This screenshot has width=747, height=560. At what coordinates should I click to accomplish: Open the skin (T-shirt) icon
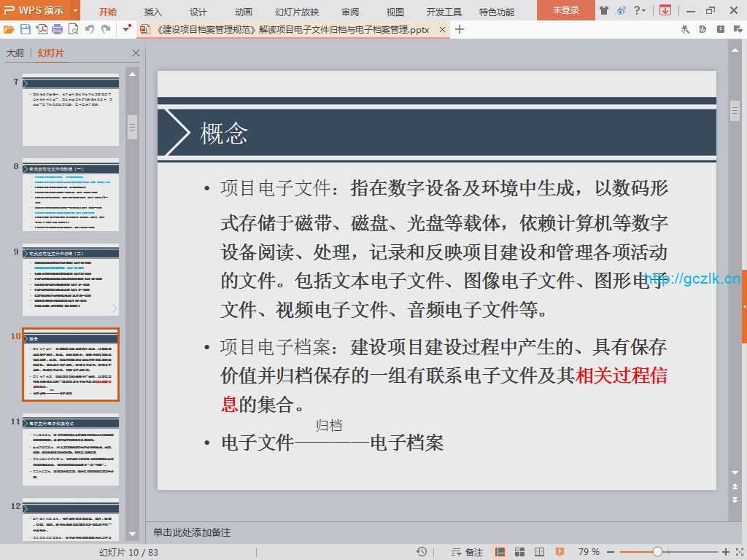point(603,10)
